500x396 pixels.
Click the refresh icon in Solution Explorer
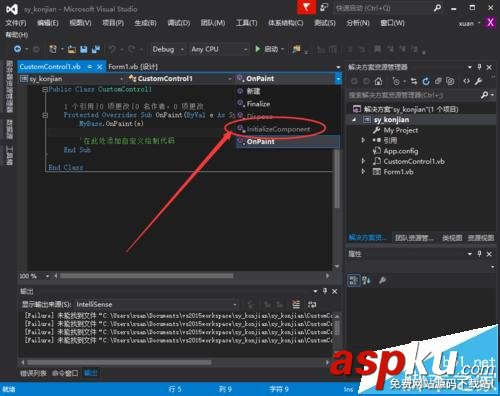426,81
